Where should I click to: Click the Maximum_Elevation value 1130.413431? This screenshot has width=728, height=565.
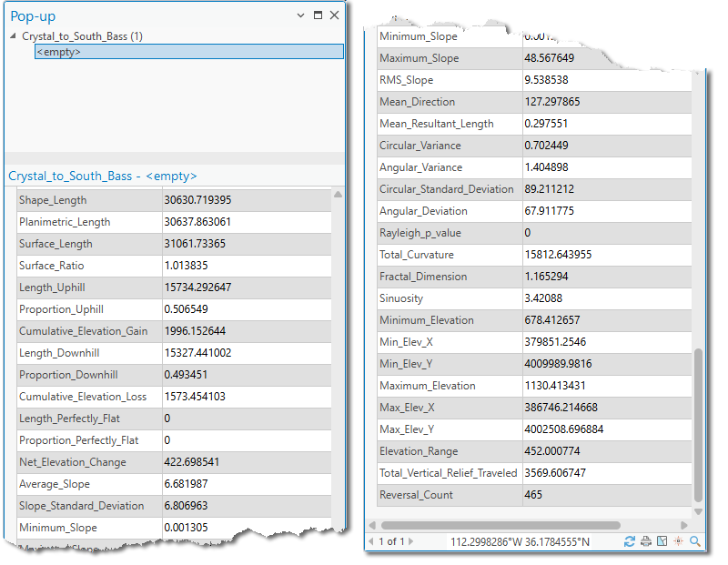[555, 386]
